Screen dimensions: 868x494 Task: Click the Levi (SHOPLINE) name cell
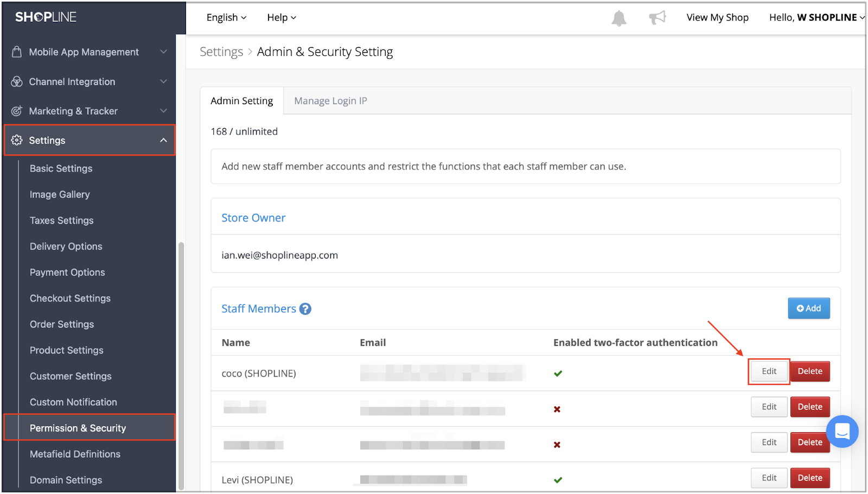click(257, 480)
